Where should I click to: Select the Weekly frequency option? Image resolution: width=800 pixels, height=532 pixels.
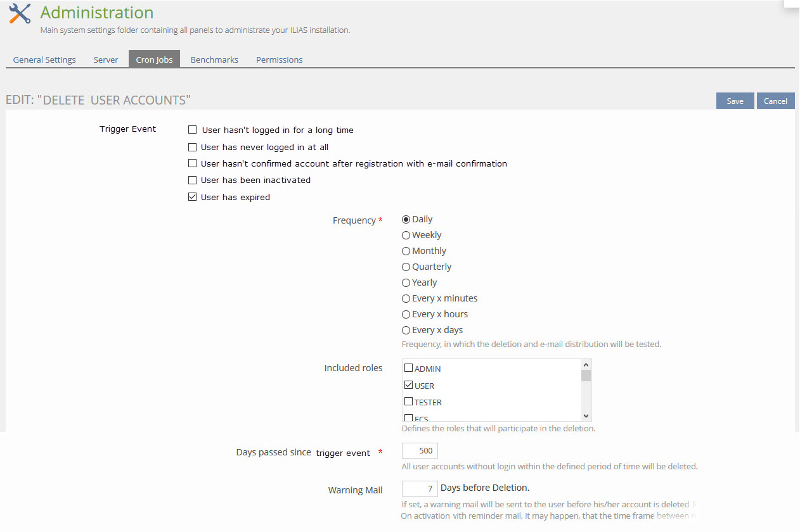(x=406, y=235)
